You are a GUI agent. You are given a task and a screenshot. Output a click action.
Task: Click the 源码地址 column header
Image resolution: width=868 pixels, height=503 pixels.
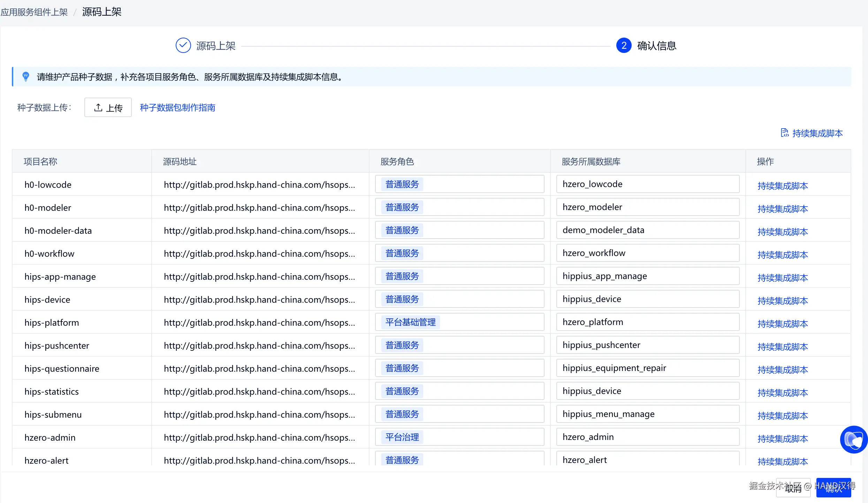click(x=180, y=161)
